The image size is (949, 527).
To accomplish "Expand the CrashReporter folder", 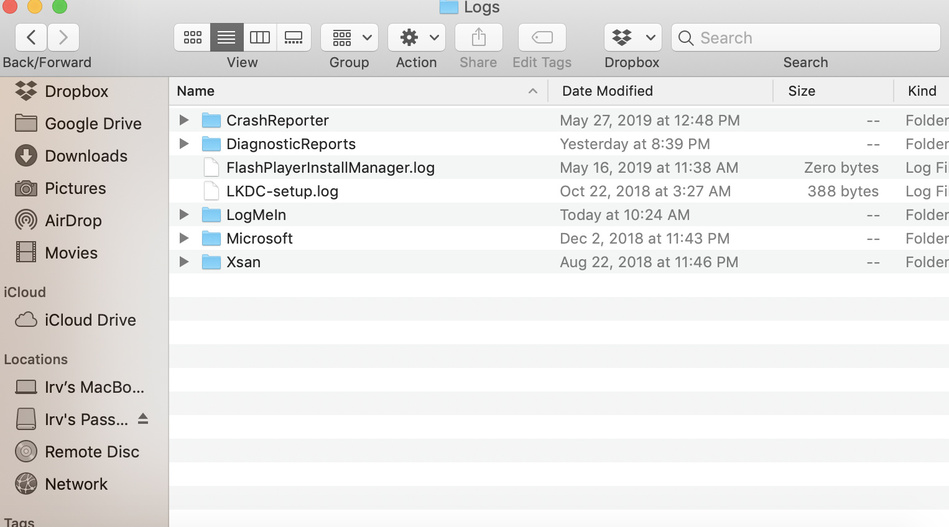I will tap(184, 120).
